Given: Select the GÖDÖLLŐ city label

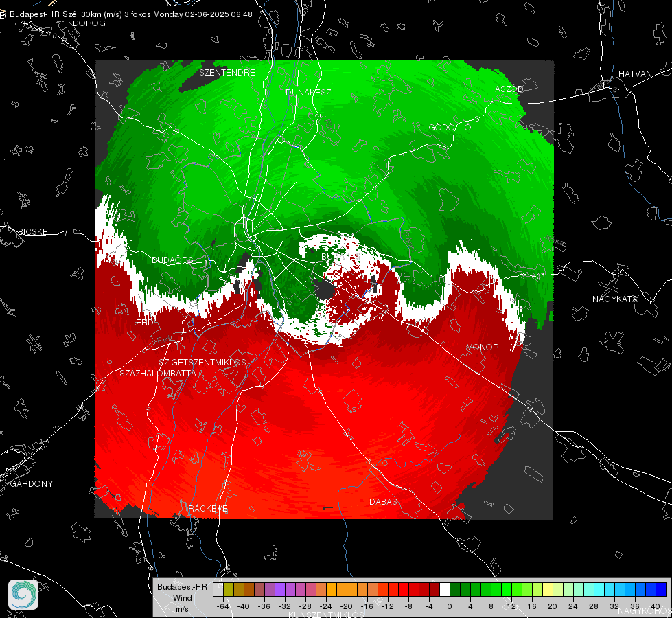Looking at the screenshot, I should (x=450, y=127).
